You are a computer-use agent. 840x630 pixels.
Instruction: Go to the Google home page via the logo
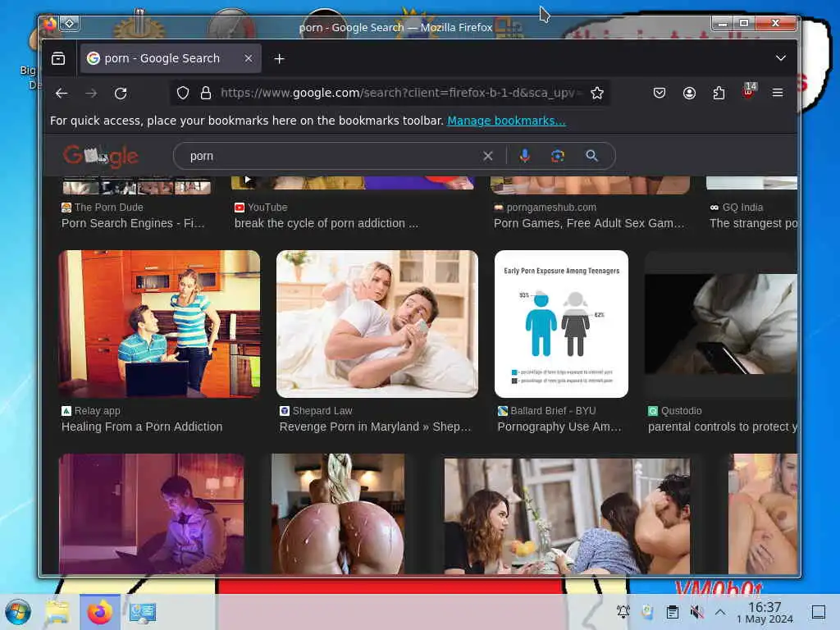click(x=101, y=156)
